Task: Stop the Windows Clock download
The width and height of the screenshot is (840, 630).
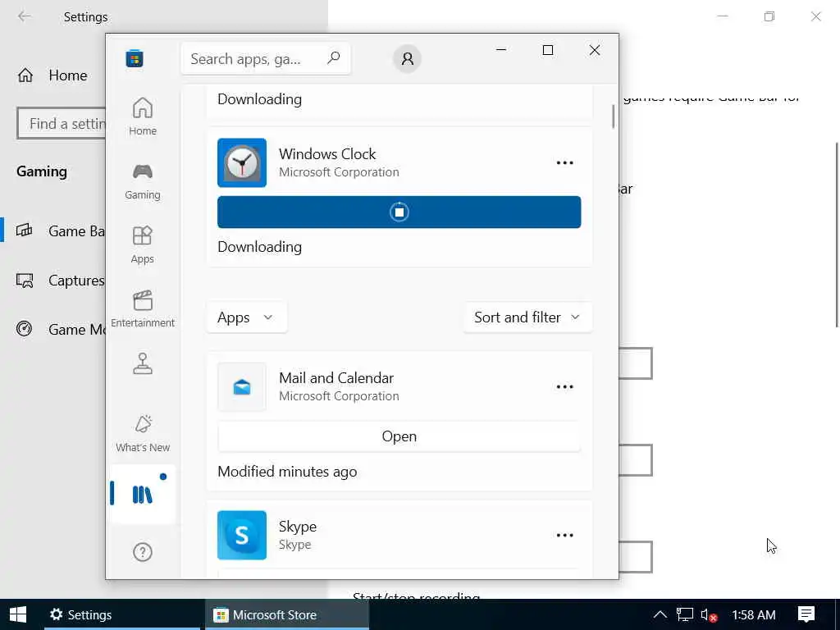Action: (x=399, y=212)
